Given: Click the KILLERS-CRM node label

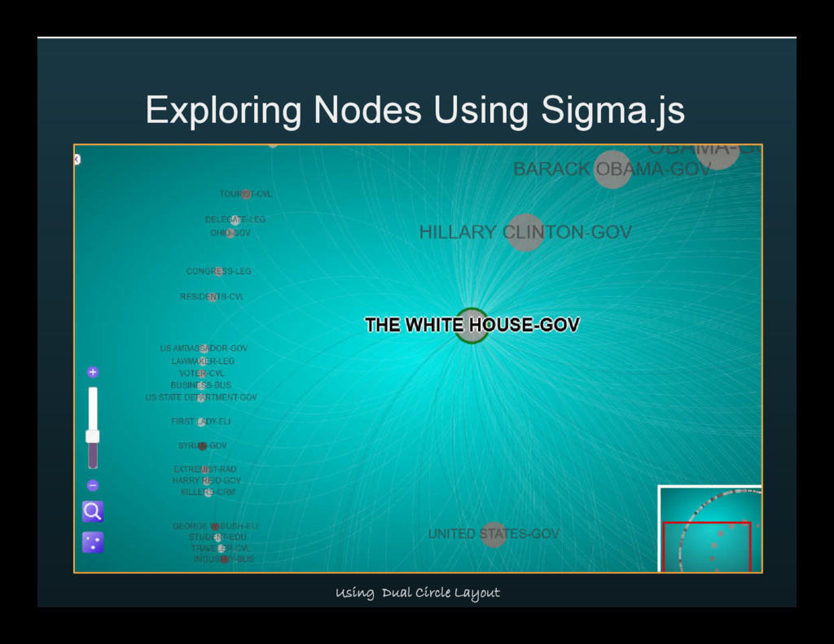Looking at the screenshot, I should (x=208, y=493).
